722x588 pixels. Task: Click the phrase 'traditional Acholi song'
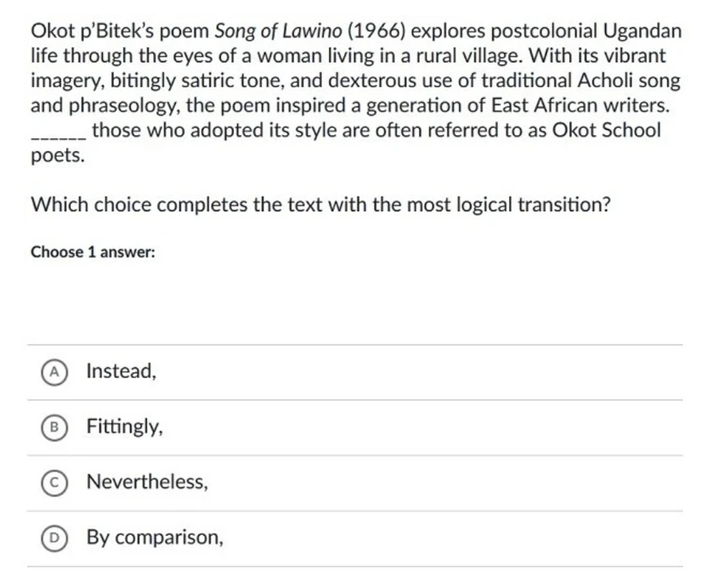[581, 81]
